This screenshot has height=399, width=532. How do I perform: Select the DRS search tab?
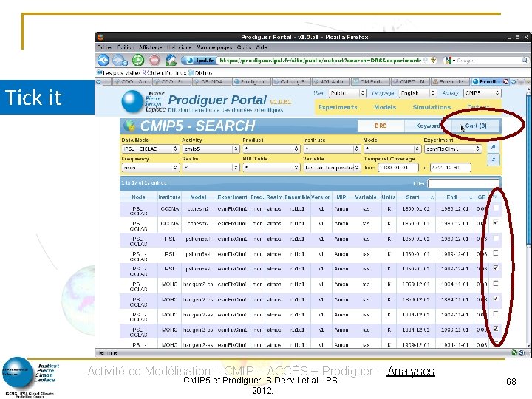click(x=381, y=126)
